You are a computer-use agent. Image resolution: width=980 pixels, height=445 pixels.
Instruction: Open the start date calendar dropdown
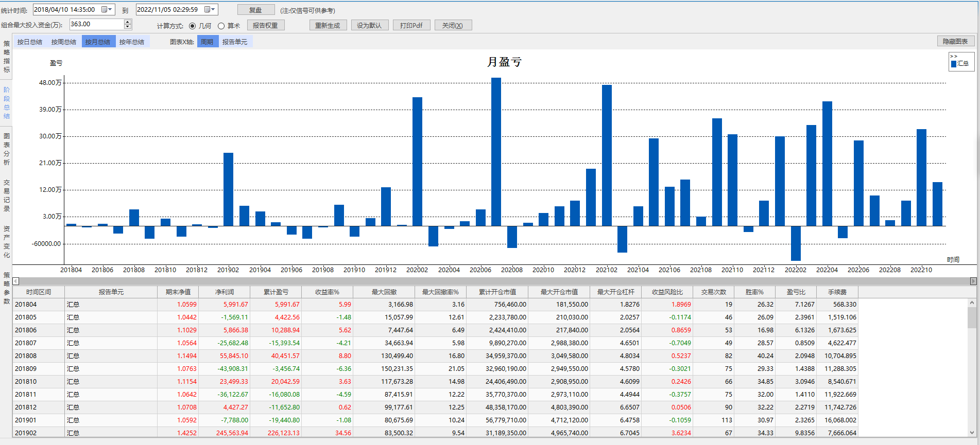(x=107, y=10)
